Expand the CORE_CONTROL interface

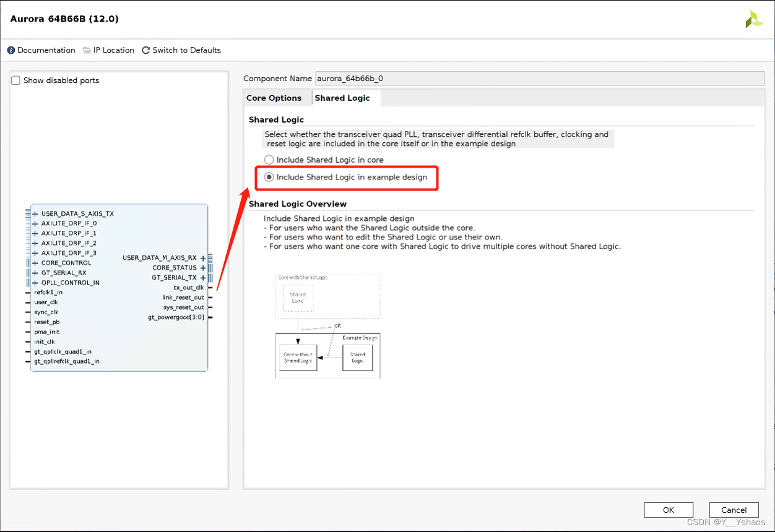click(x=35, y=263)
